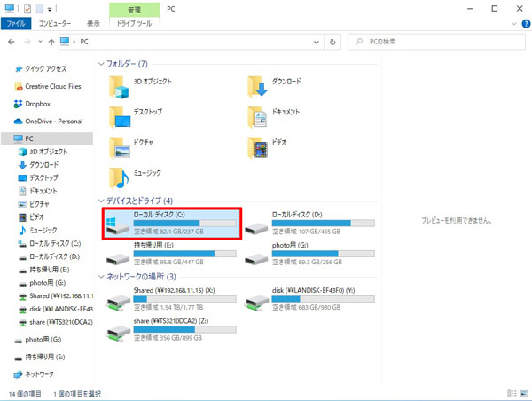Click the Shared (X:) drive capacity bar
Image resolution: width=532 pixels, height=401 pixels.
(185, 299)
